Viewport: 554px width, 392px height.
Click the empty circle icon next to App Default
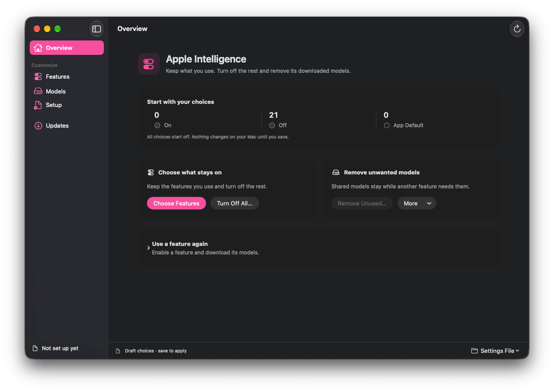point(387,125)
